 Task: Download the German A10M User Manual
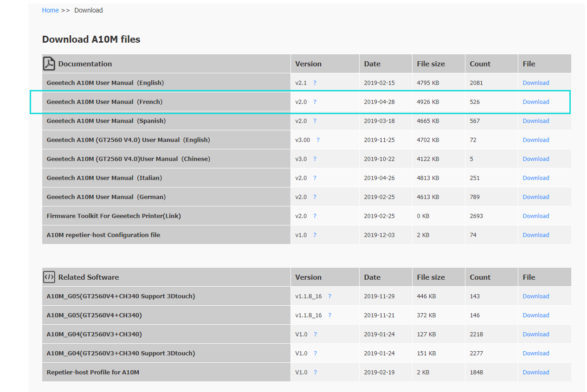coord(535,197)
